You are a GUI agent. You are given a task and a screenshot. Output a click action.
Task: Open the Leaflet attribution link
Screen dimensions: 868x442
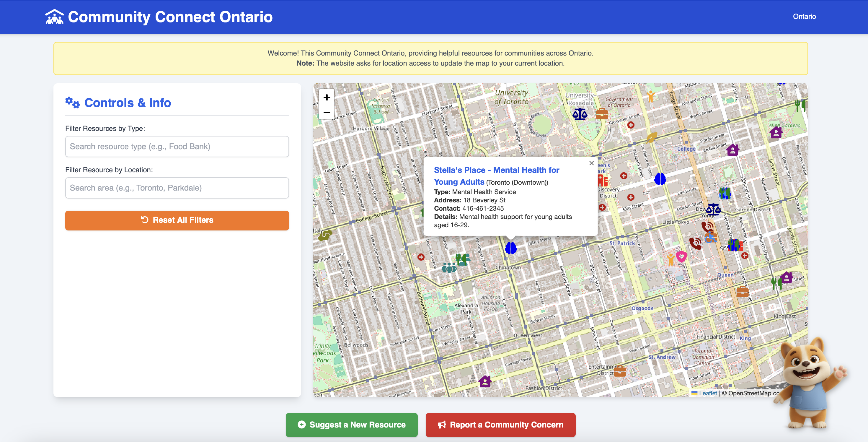coord(708,393)
